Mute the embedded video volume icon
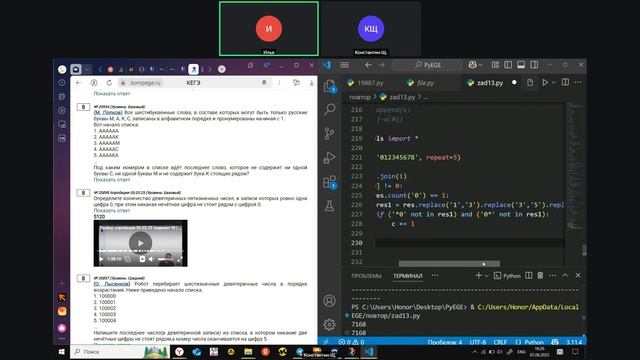 coord(151,259)
